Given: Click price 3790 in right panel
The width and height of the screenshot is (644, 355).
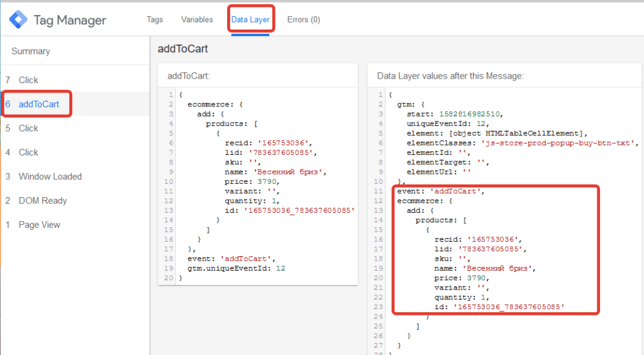Looking at the screenshot, I should click(478, 278).
